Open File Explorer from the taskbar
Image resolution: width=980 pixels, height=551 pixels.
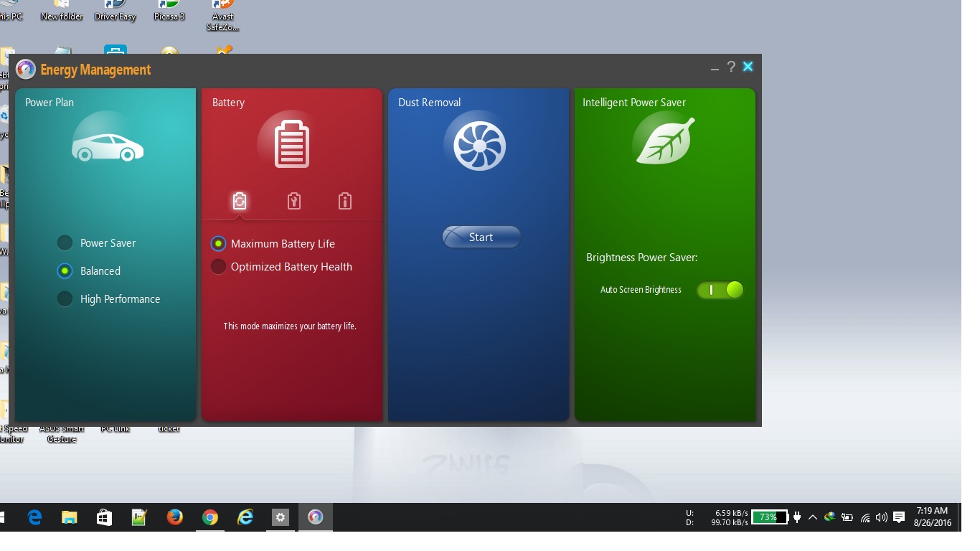click(x=69, y=517)
